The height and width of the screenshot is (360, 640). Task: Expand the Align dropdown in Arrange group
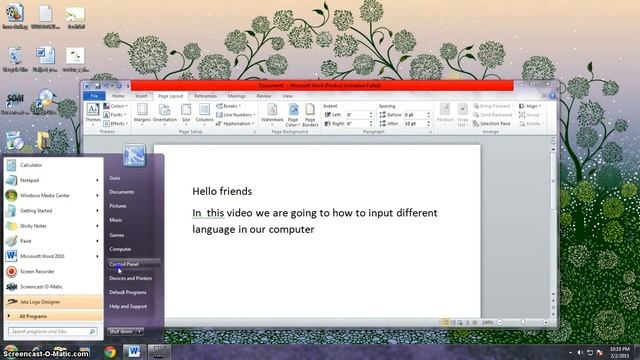[530, 106]
